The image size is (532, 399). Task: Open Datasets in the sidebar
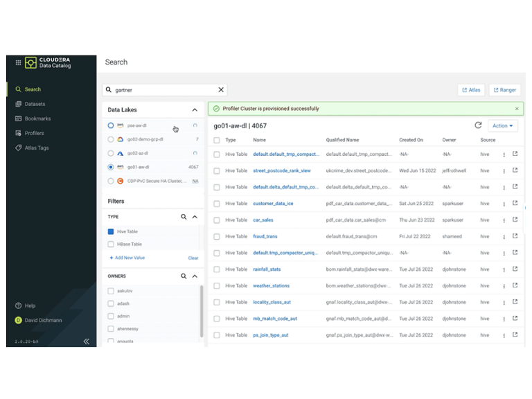click(30, 104)
